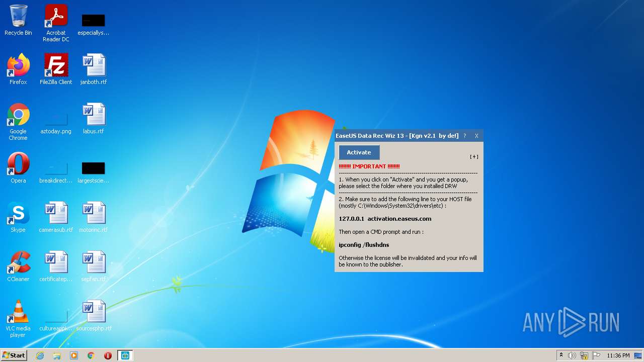Select the ipconfig /flushdns command text

click(364, 245)
